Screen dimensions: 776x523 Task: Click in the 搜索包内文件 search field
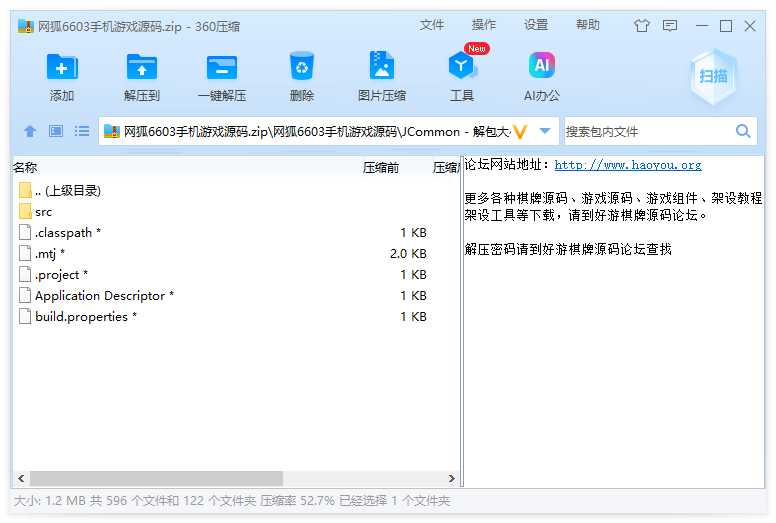click(648, 132)
